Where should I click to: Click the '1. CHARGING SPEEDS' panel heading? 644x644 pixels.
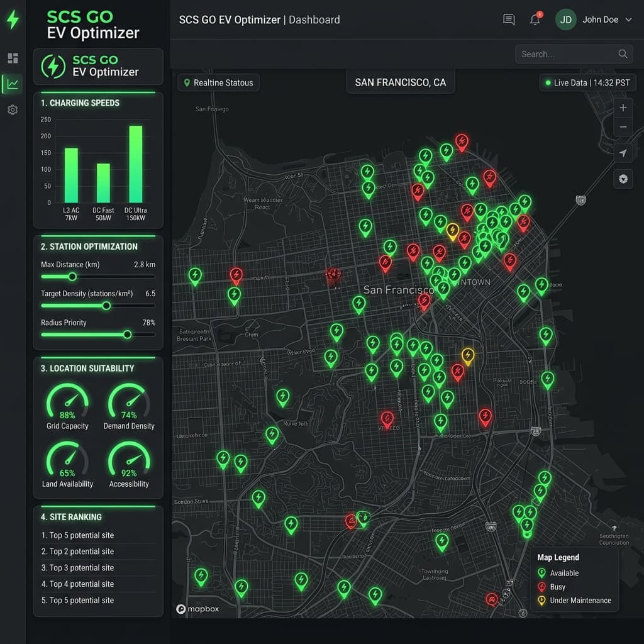[x=80, y=103]
